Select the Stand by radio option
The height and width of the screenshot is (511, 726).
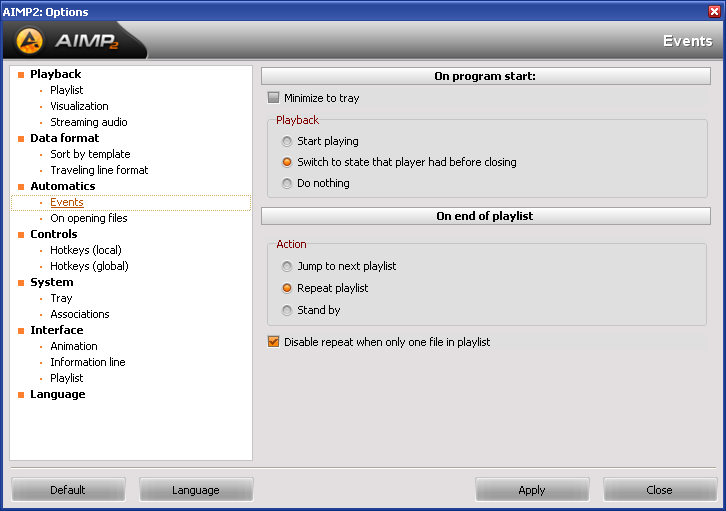point(287,310)
